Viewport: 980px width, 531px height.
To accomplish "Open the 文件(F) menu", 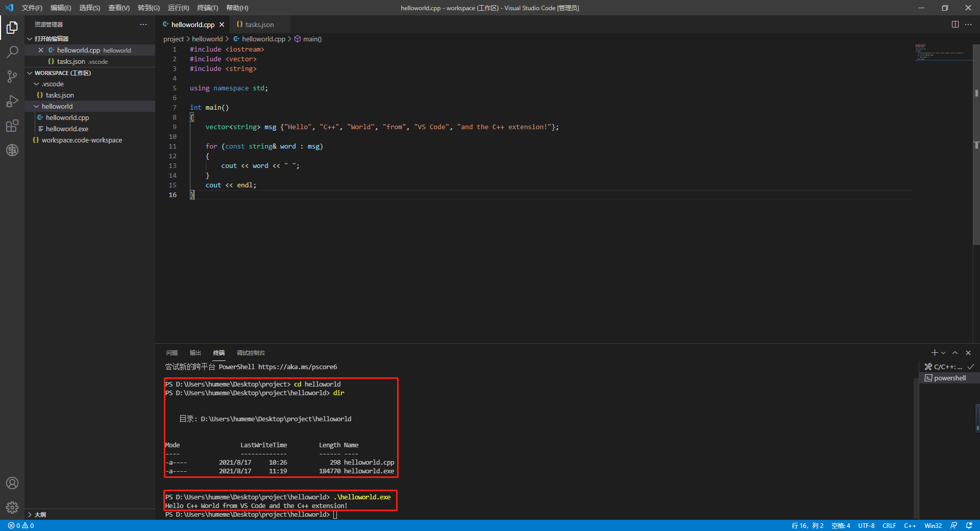I will coord(32,8).
